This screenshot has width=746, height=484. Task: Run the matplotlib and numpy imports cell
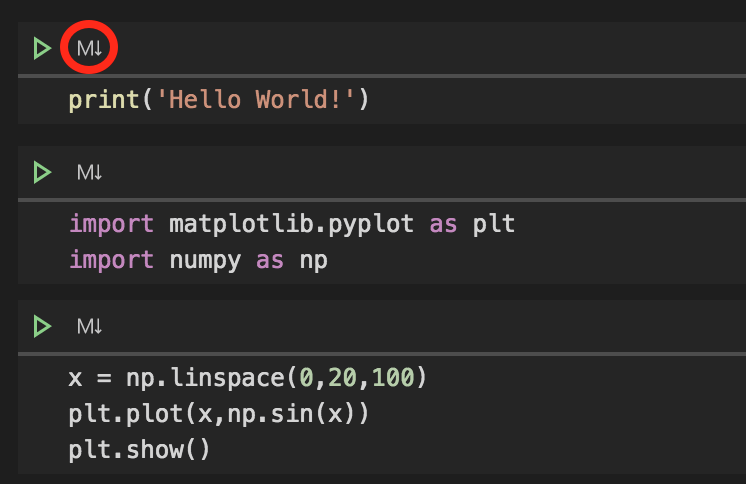click(41, 173)
